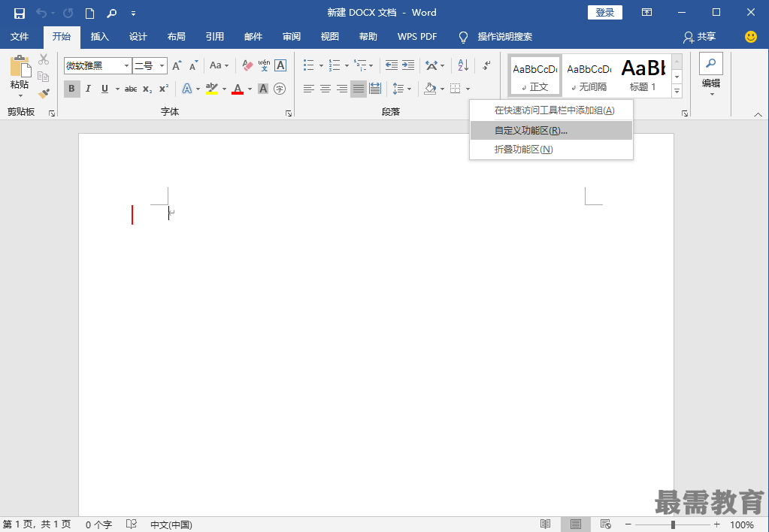Decrease the font size with the shrink font icon
The height and width of the screenshot is (532, 769).
pyautogui.click(x=194, y=65)
